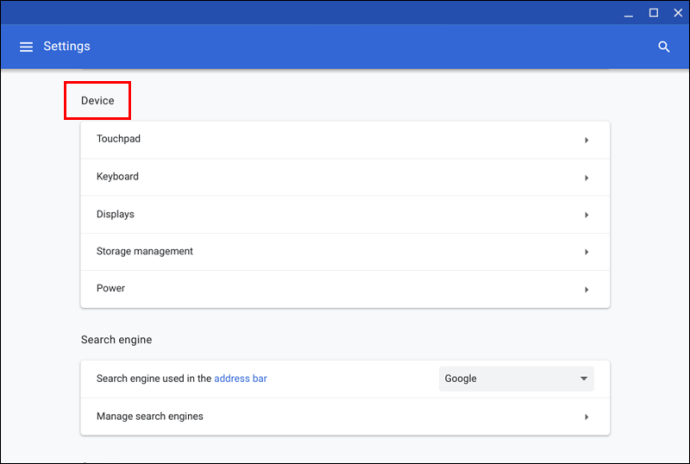Screen dimensions: 690x464
Task: Click the Power row arrow
Action: point(586,290)
